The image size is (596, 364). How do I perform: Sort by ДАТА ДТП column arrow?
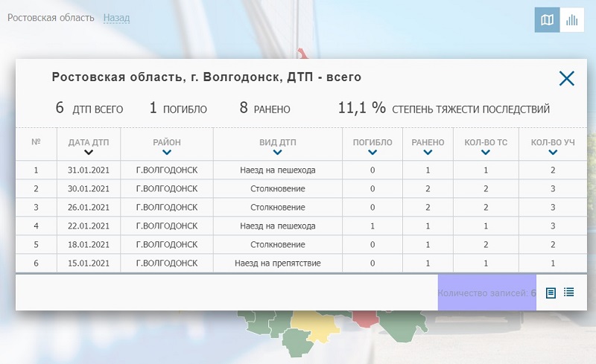(x=89, y=153)
